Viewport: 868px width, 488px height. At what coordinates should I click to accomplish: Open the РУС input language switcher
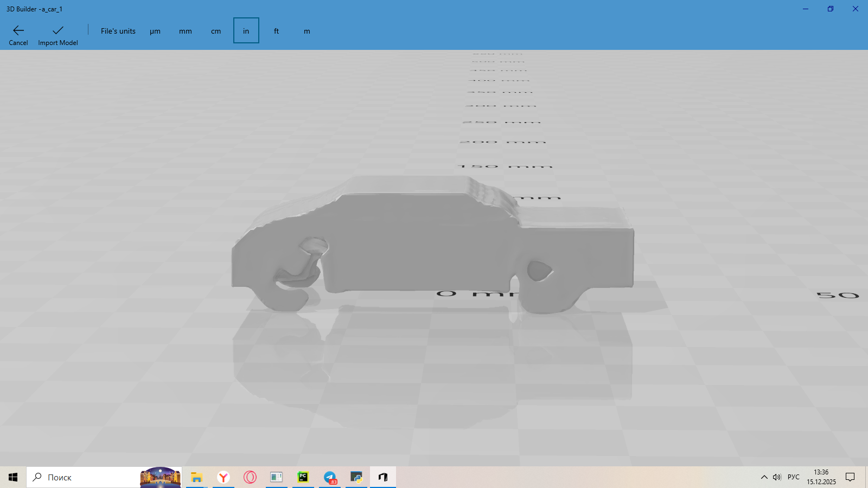[794, 477]
